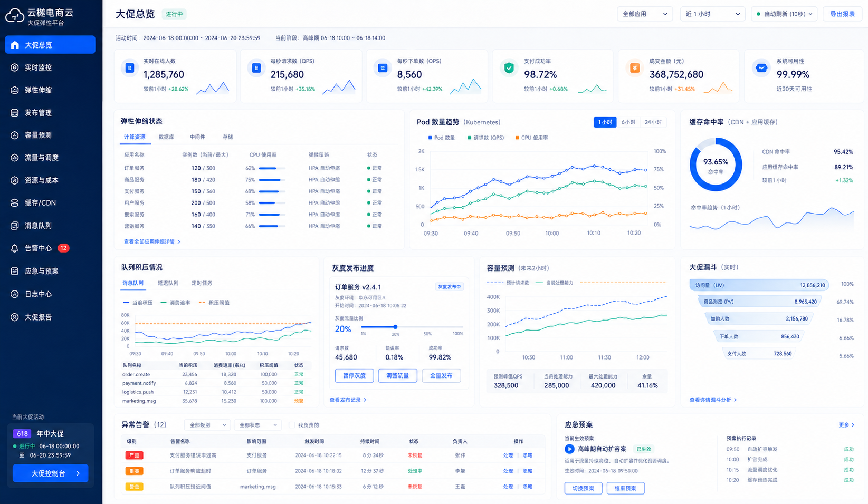Image resolution: width=868 pixels, height=504 pixels.
Task: Click 处理 for the 支付服务错误率过高 alert
Action: pyautogui.click(x=508, y=455)
